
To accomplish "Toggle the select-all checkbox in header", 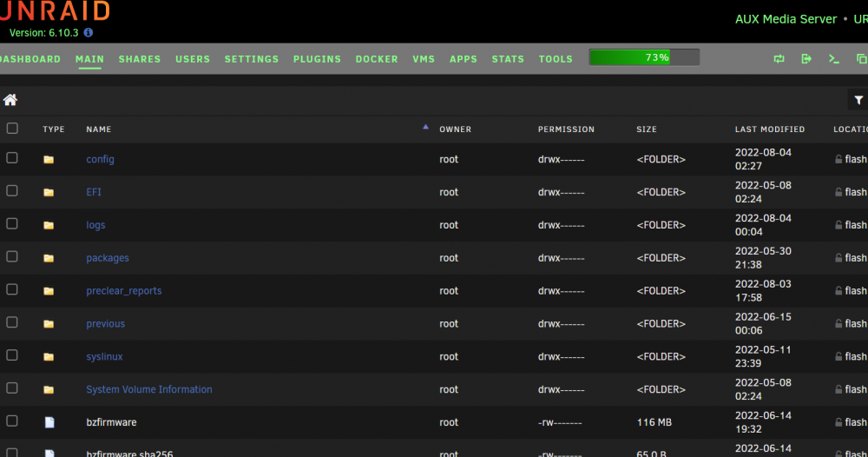I will (12, 129).
